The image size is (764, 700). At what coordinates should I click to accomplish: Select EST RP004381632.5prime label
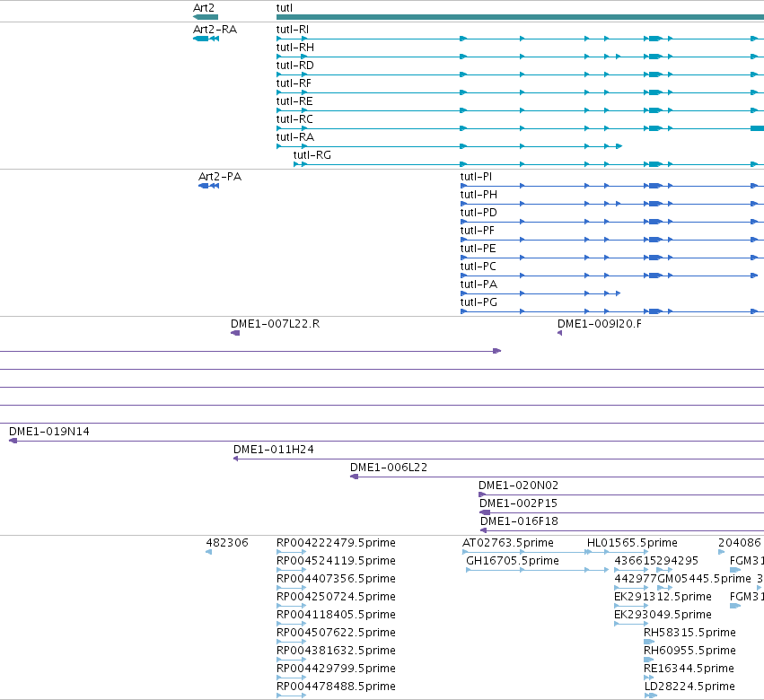(336, 651)
